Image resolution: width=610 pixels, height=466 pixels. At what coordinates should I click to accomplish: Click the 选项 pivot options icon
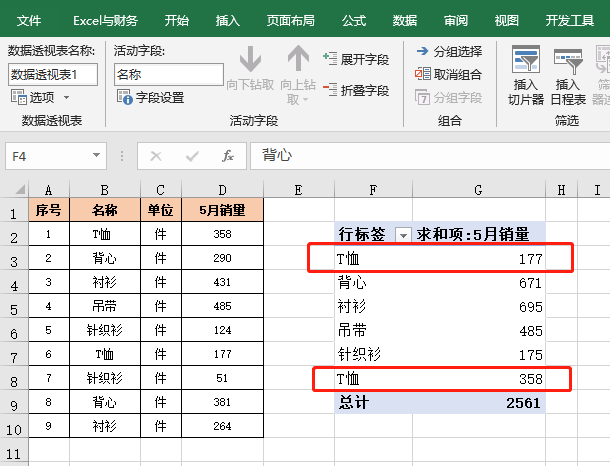(x=18, y=97)
